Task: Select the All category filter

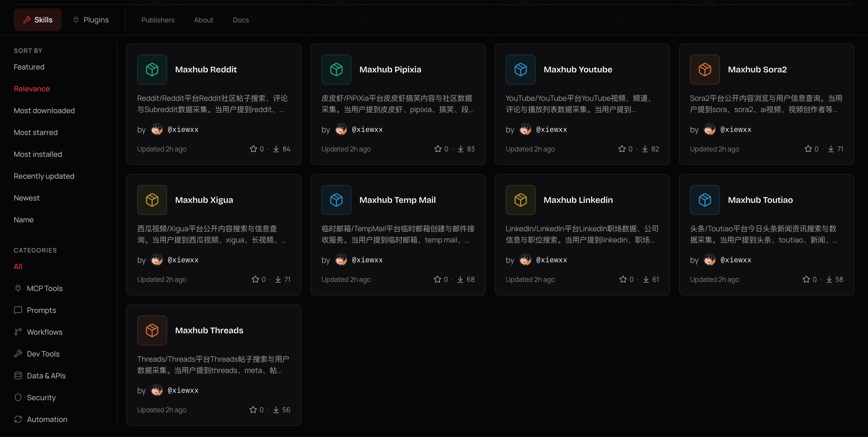Action: coord(18,267)
